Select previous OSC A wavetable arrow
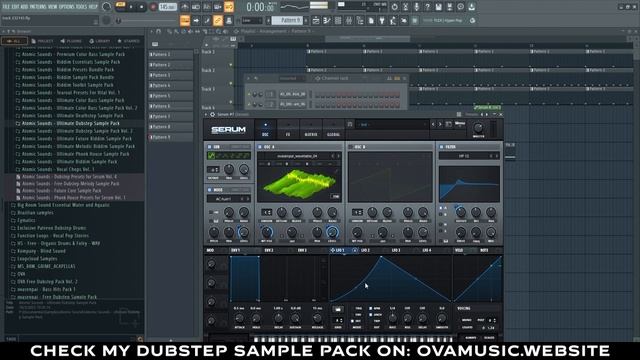 point(333,156)
